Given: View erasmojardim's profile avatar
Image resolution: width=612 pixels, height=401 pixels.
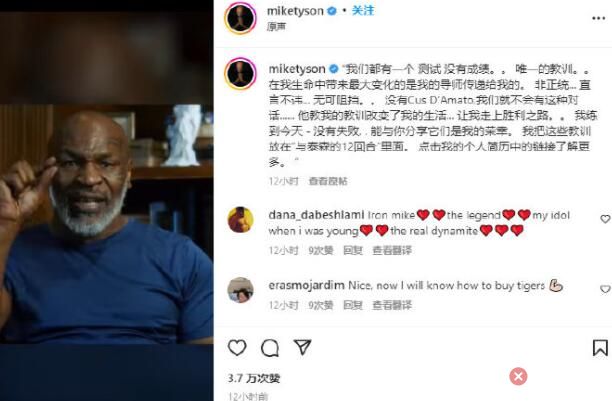Looking at the screenshot, I should click(240, 290).
